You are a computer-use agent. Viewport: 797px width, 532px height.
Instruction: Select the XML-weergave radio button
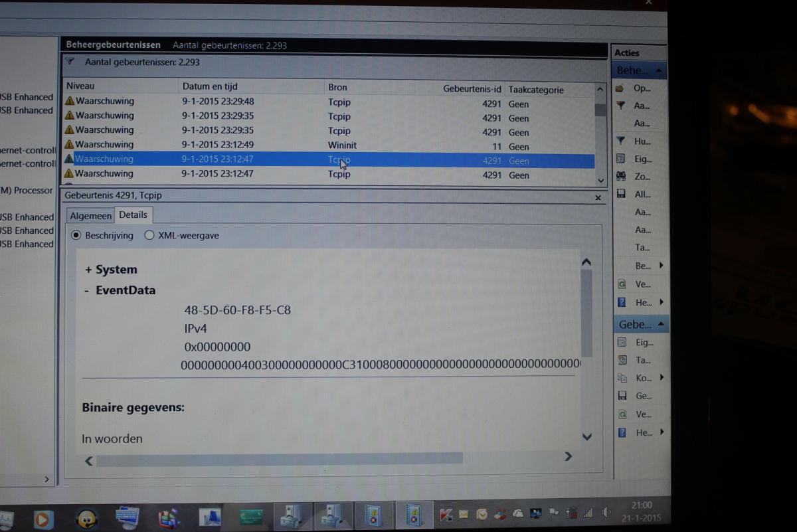[x=149, y=235]
